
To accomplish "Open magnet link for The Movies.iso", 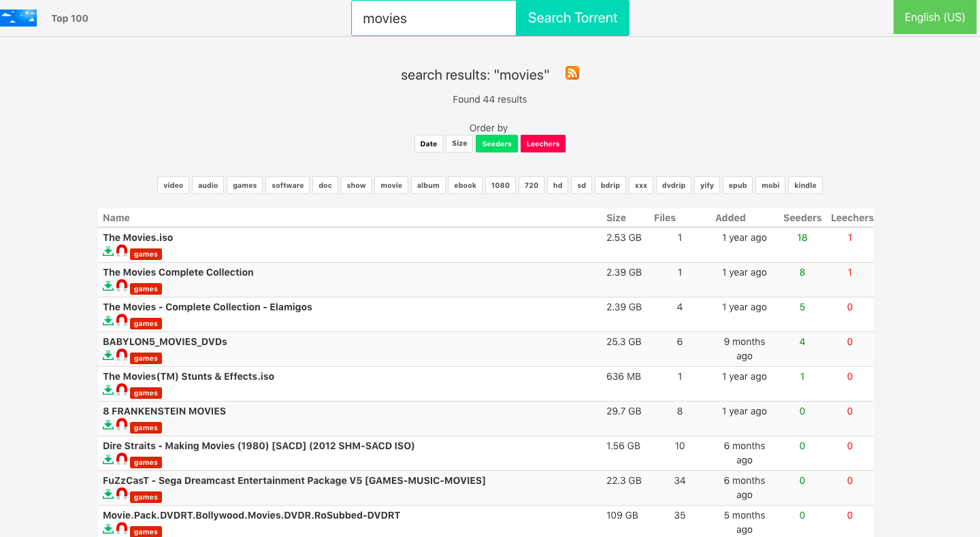I will [122, 251].
